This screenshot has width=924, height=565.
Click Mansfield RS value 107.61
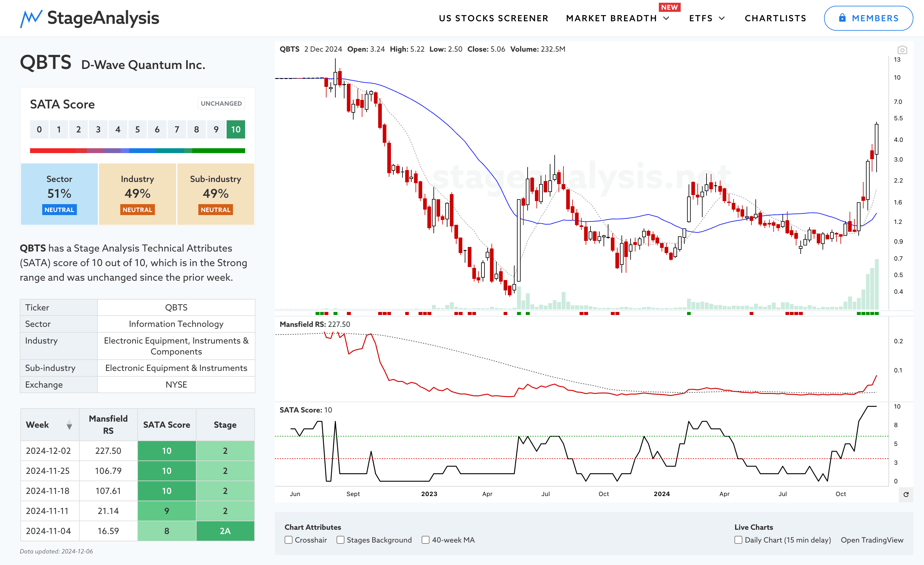tap(108, 491)
